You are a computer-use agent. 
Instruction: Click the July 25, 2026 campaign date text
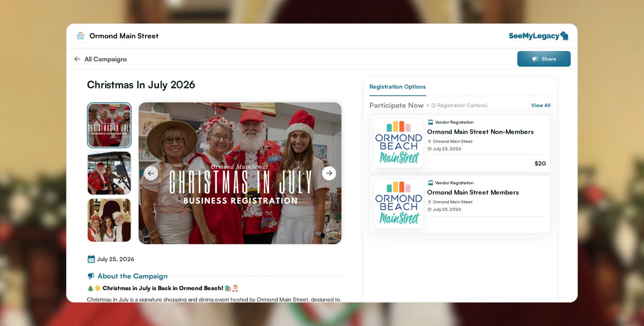click(115, 259)
